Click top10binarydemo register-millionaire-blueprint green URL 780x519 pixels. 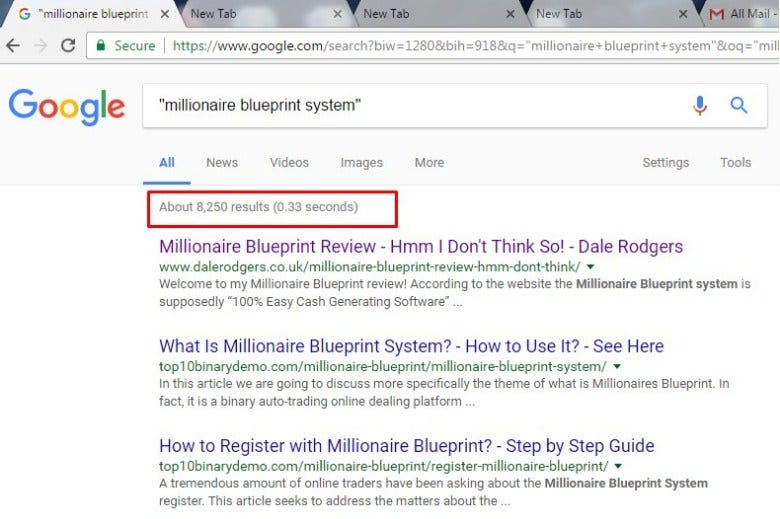pyautogui.click(x=384, y=466)
